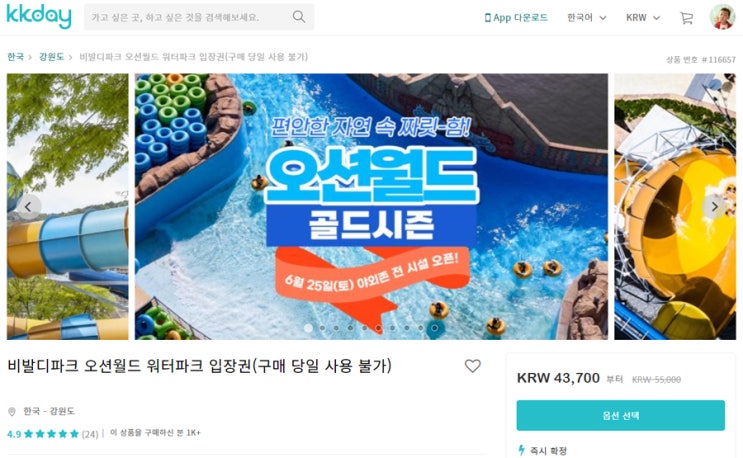Click the kkday logo
The image size is (743, 458).
[x=39, y=17]
